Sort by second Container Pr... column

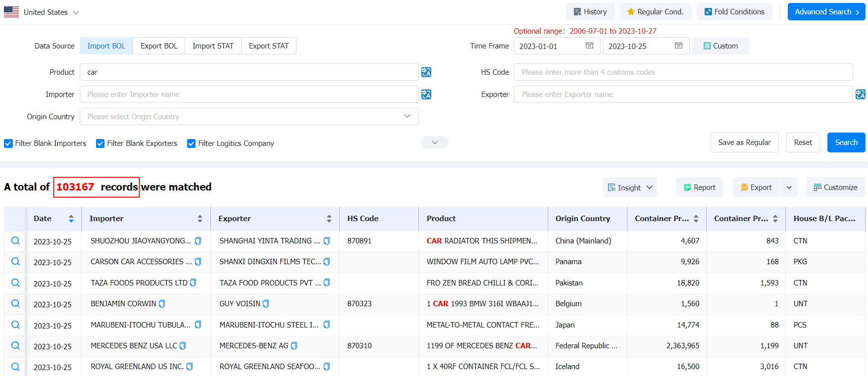click(x=775, y=219)
